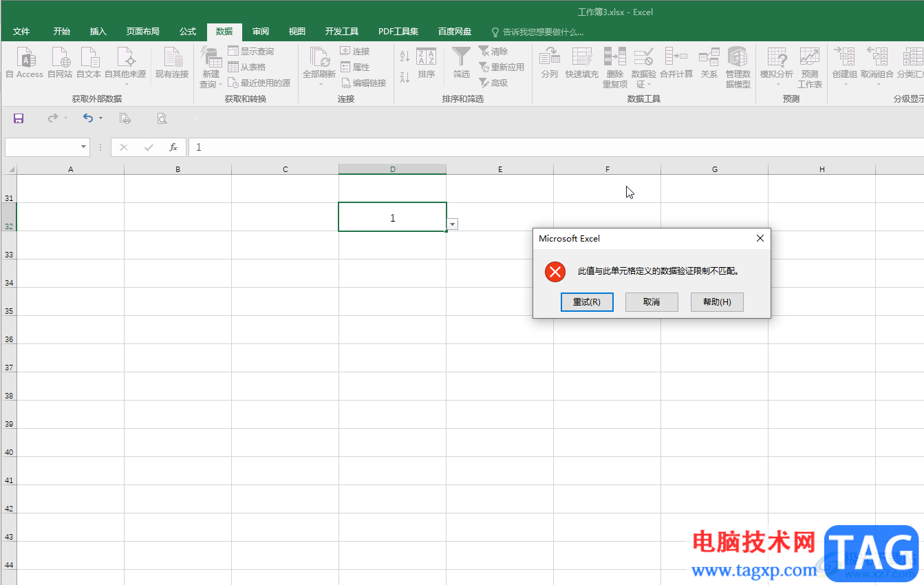The image size is (924, 585).
Task: Click Advanced filter (高级)
Action: pyautogui.click(x=493, y=83)
